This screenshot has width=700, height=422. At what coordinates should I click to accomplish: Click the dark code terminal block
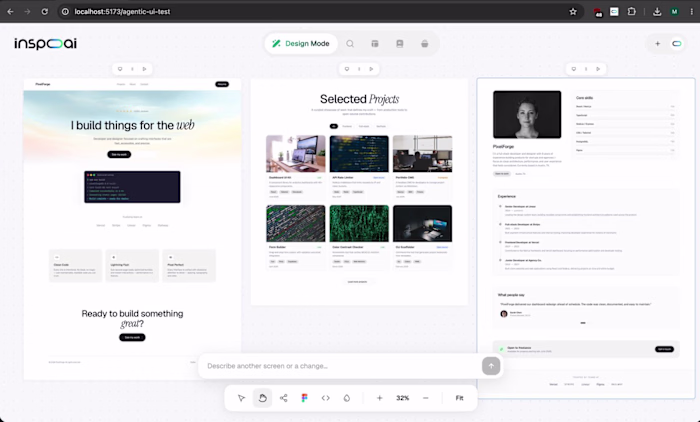coord(132,187)
